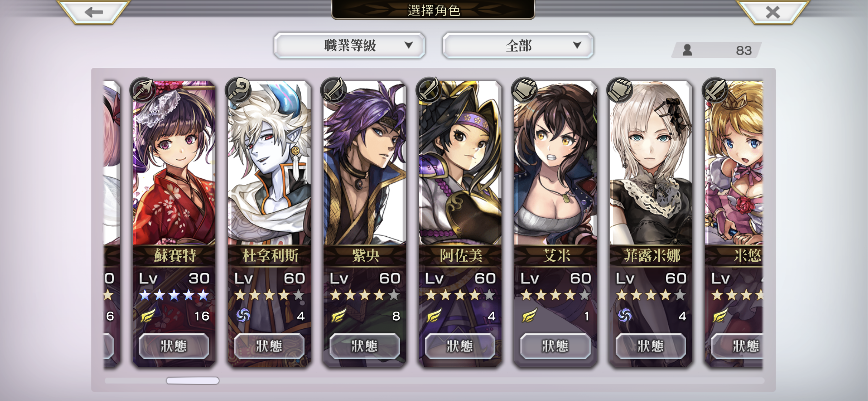Click the sword job icon on 紫央

333,90
